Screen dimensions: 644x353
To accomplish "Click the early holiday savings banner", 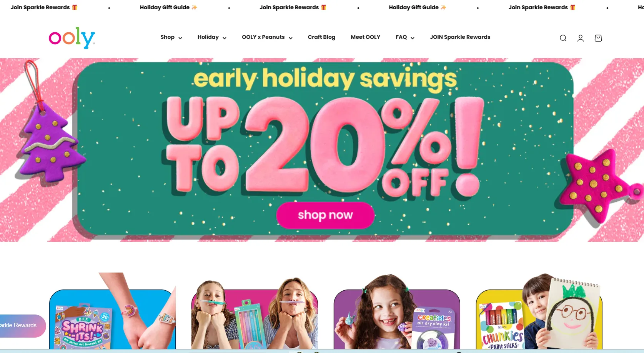I will point(322,150).
